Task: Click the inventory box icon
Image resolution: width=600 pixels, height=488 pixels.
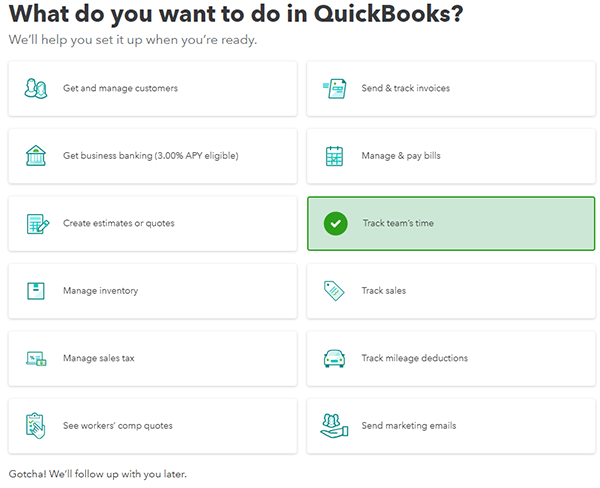Action: click(36, 291)
